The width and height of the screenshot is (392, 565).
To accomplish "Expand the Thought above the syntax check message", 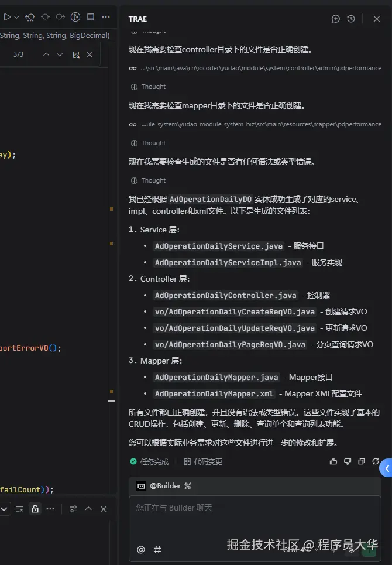I will tap(148, 143).
